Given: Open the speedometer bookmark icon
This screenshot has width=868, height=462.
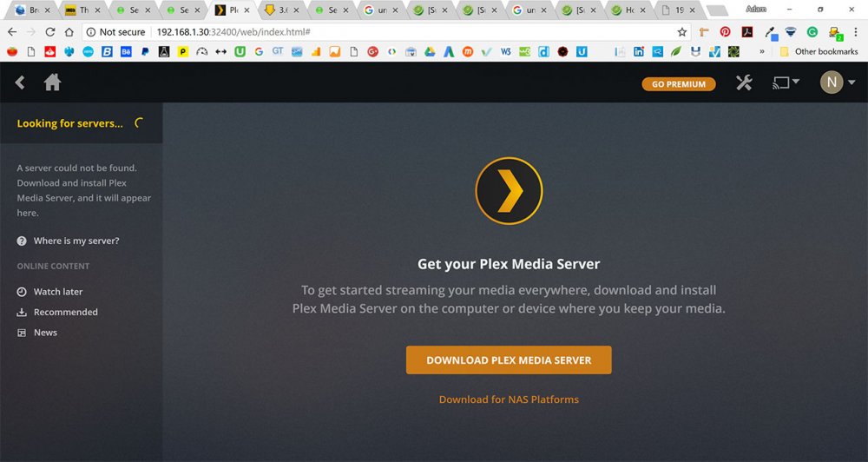Looking at the screenshot, I should pos(202,51).
